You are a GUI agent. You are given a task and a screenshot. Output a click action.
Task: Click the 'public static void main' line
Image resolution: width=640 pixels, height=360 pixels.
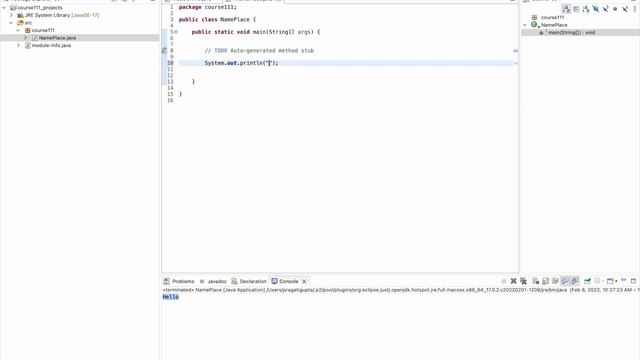pos(256,32)
